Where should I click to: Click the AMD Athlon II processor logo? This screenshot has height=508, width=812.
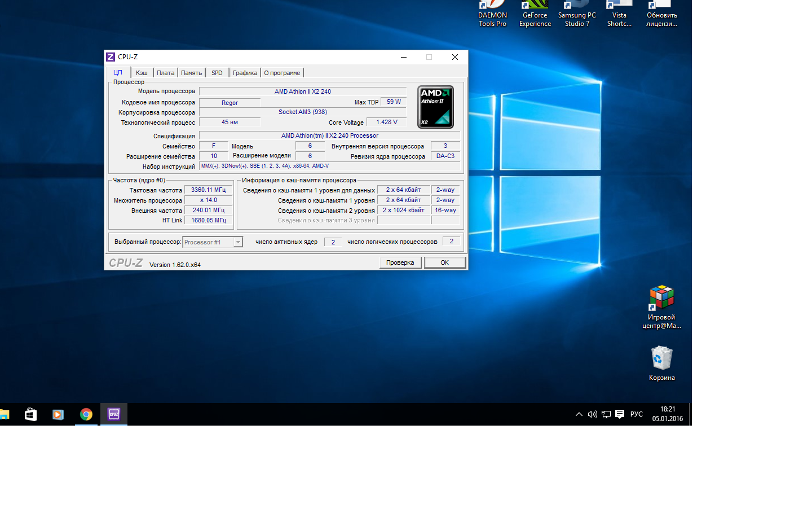pos(435,107)
